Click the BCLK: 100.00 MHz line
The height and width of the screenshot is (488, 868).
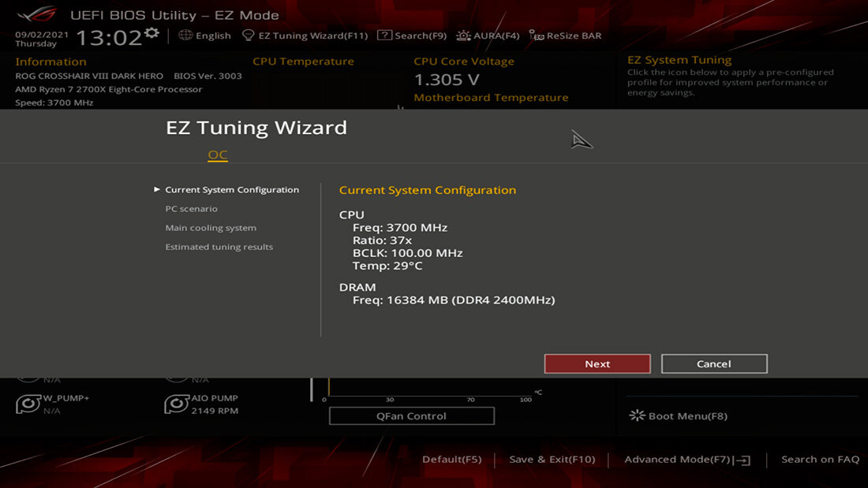pyautogui.click(x=407, y=253)
